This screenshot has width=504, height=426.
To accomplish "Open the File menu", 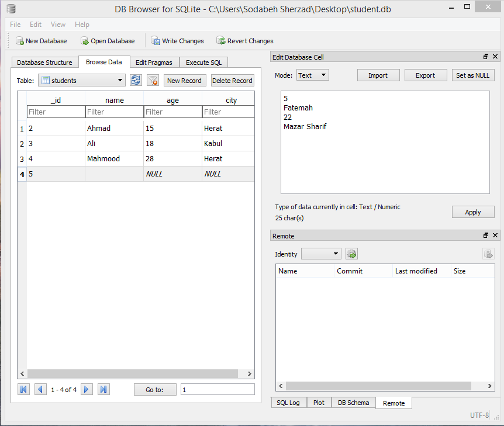I will [15, 25].
